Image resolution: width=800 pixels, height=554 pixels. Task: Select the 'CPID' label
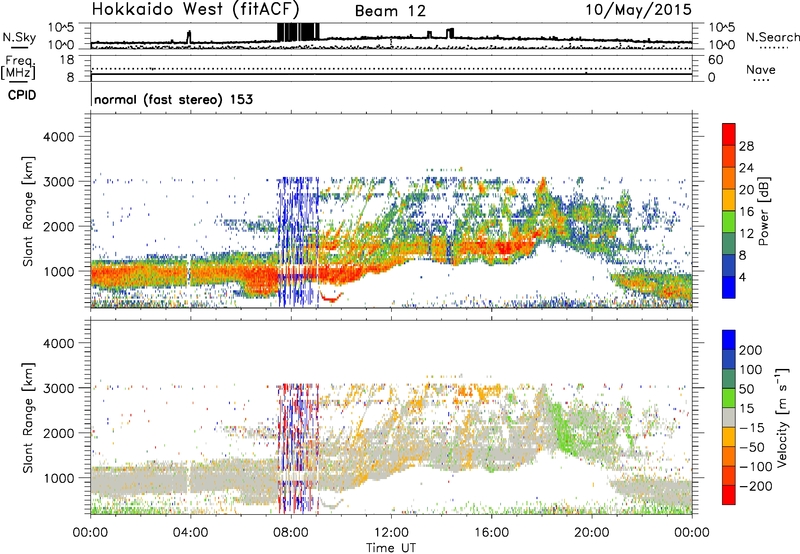click(22, 95)
